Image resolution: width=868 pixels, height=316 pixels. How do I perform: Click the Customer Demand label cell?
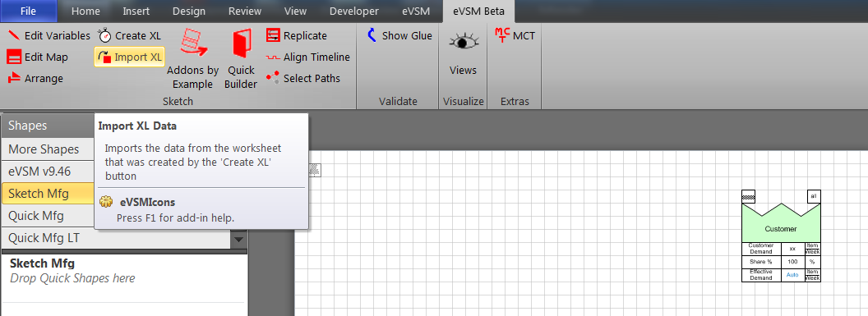tap(761, 249)
